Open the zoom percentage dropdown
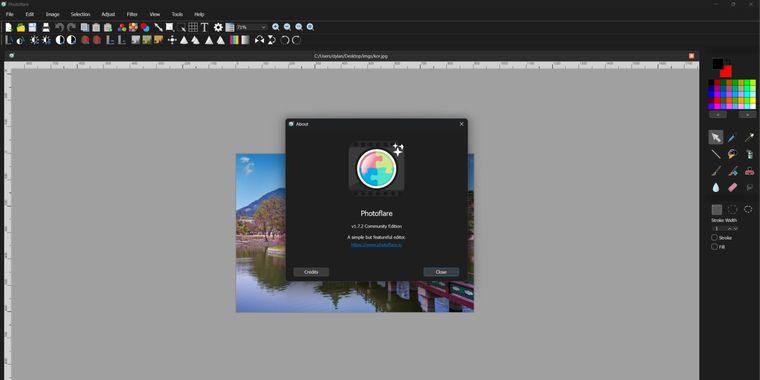The height and width of the screenshot is (380, 760). [264, 28]
